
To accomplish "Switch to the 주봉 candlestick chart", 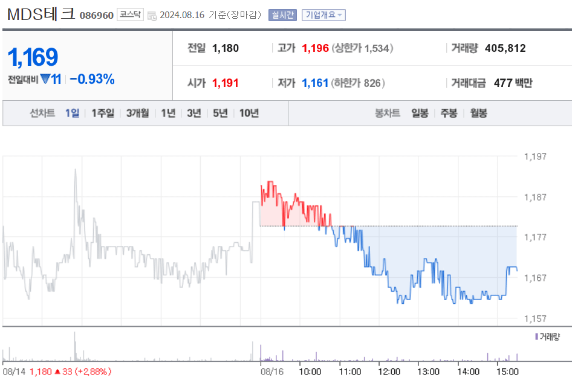I will (449, 114).
